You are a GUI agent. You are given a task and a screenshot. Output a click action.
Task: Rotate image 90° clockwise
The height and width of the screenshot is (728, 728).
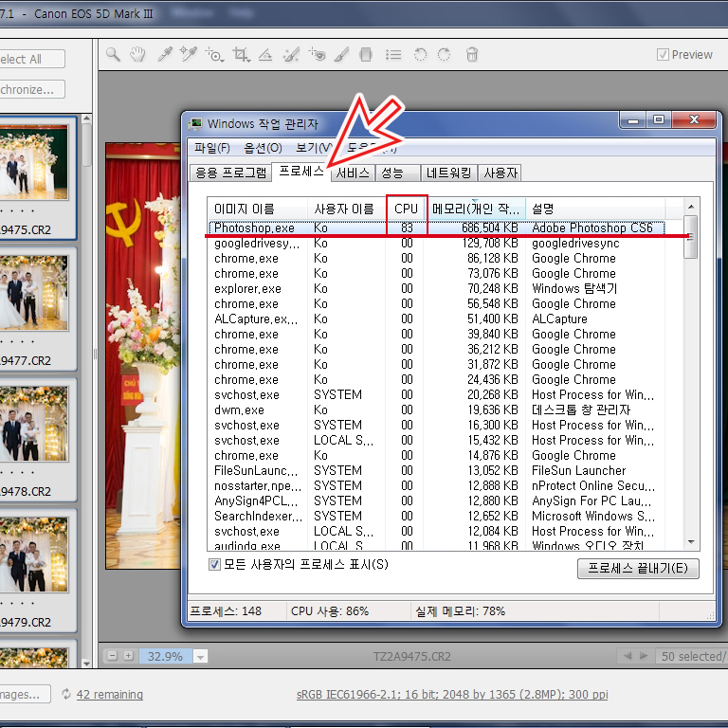(x=445, y=55)
